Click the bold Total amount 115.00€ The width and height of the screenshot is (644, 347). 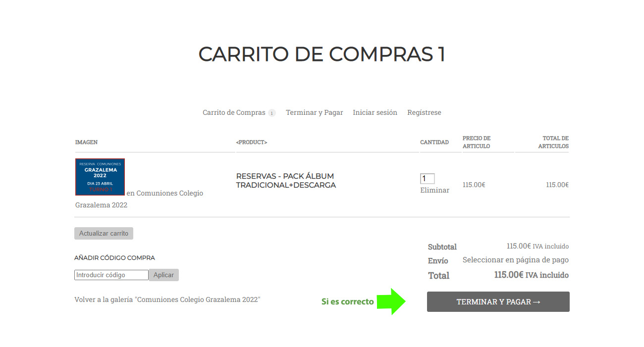(509, 275)
